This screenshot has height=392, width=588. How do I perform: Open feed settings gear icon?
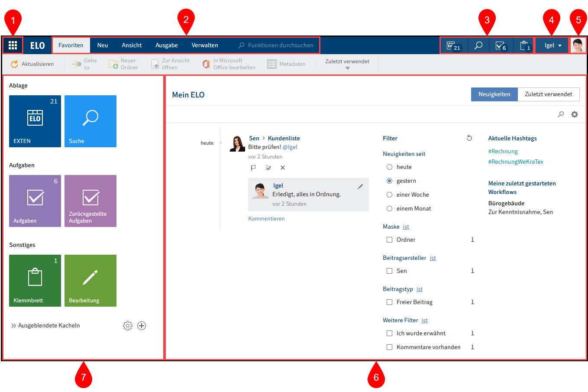point(575,114)
